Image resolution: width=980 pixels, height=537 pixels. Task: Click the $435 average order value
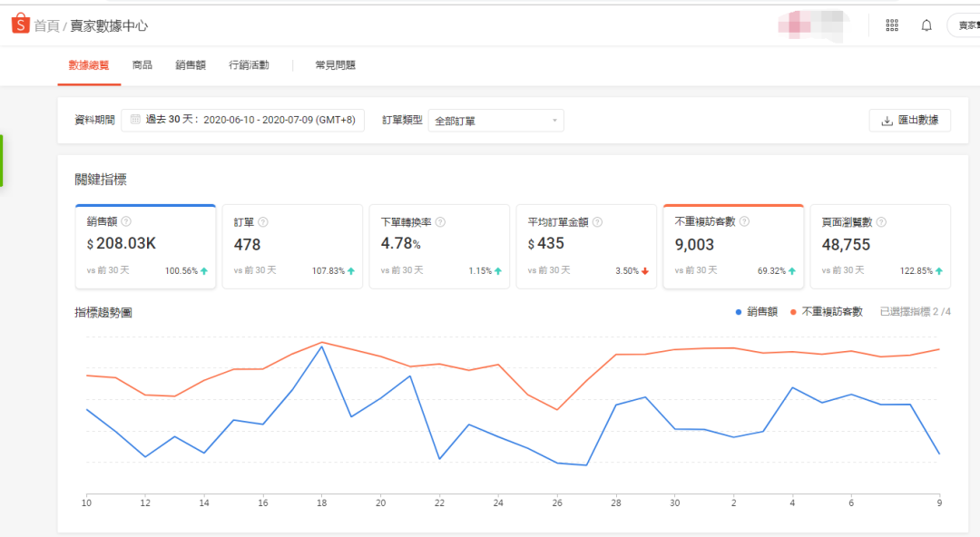(545, 243)
